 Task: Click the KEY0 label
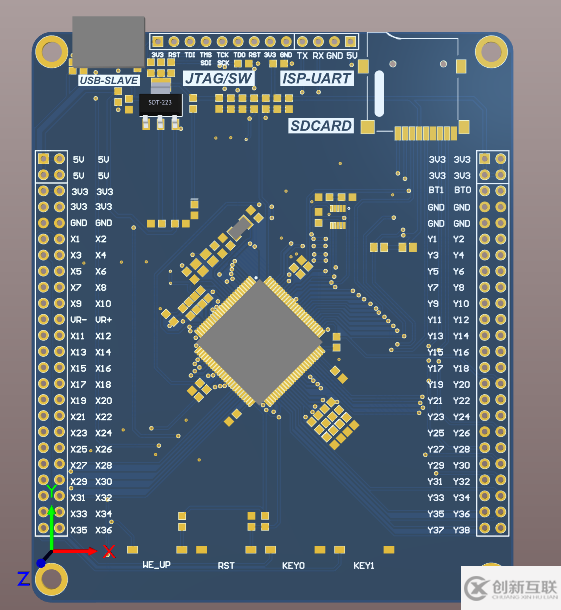293,566
